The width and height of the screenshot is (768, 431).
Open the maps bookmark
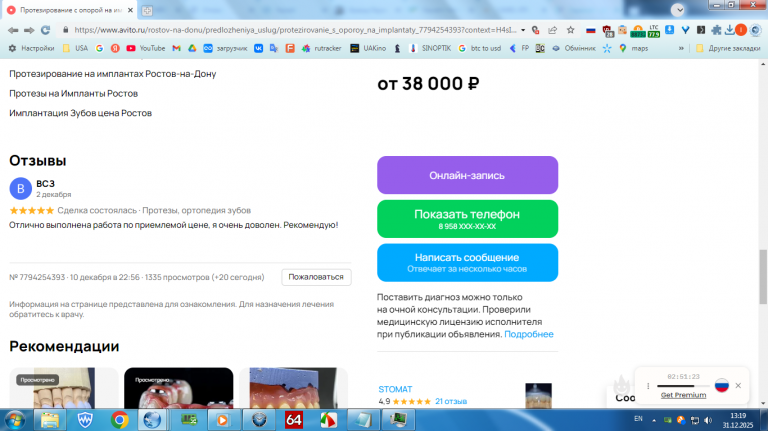click(633, 48)
